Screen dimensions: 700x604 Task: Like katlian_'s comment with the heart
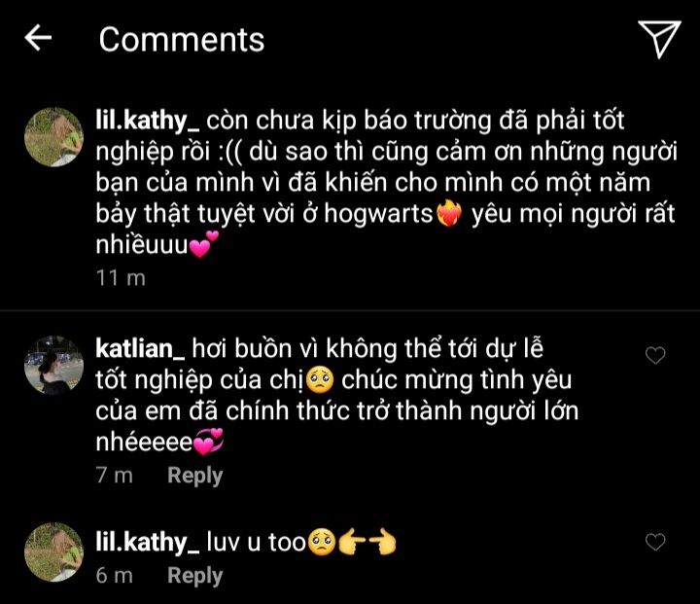tap(655, 355)
